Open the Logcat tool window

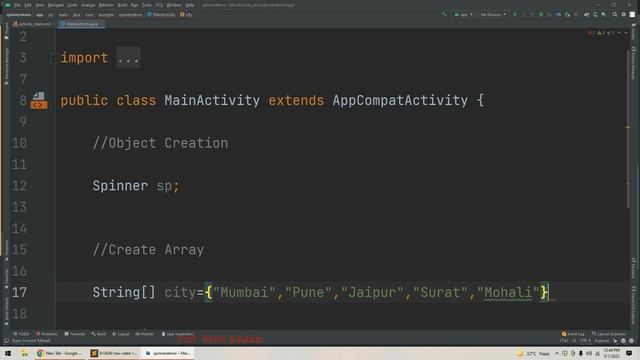(121, 334)
